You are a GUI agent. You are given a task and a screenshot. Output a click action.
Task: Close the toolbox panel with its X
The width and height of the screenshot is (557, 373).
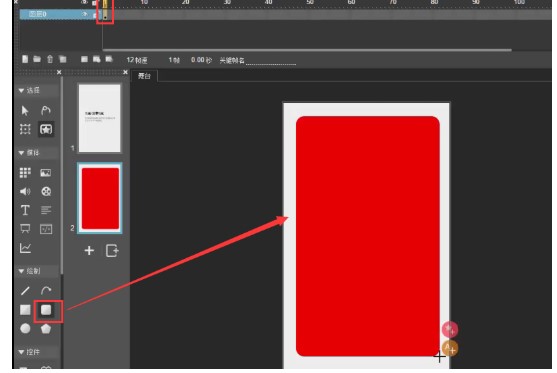pos(59,72)
